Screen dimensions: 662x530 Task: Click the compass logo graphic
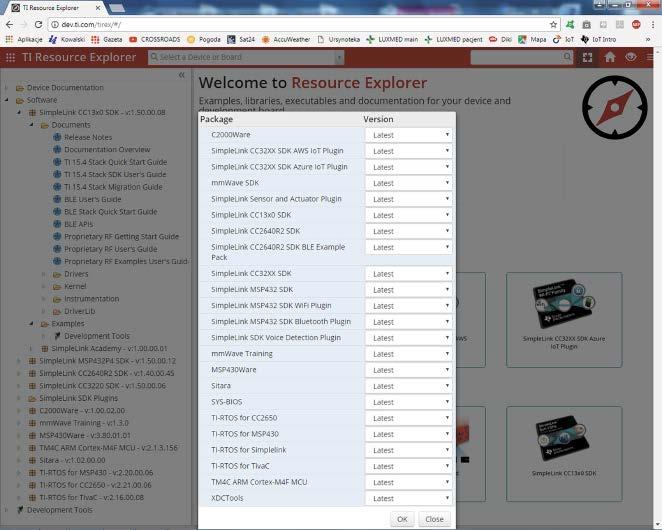[614, 107]
